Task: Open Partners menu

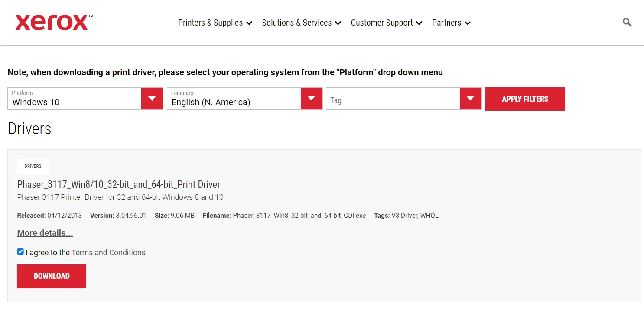Action: [451, 23]
